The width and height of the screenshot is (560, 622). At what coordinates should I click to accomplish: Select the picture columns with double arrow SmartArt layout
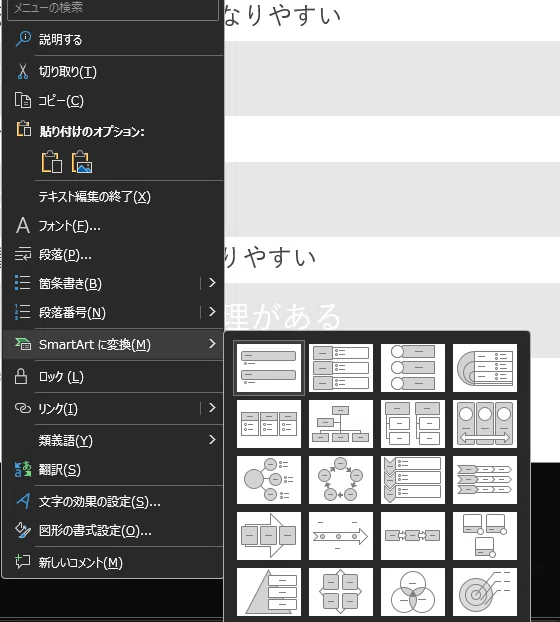click(485, 424)
